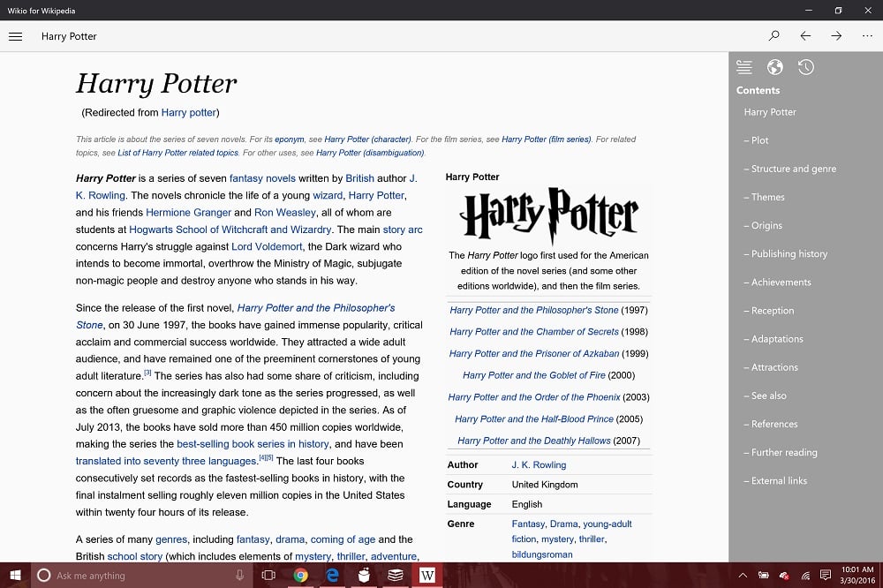
Task: Open 'best-selling book series in history' link
Action: pos(253,444)
